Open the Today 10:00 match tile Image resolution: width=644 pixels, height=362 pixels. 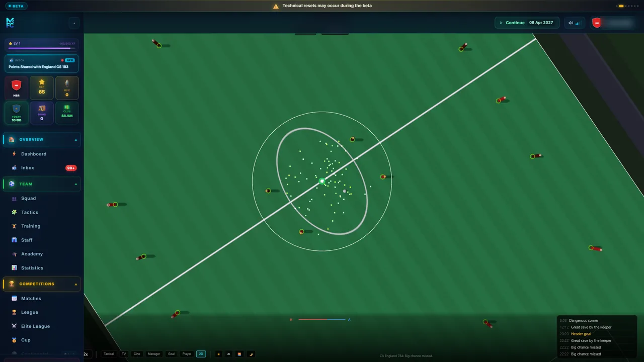pyautogui.click(x=16, y=113)
